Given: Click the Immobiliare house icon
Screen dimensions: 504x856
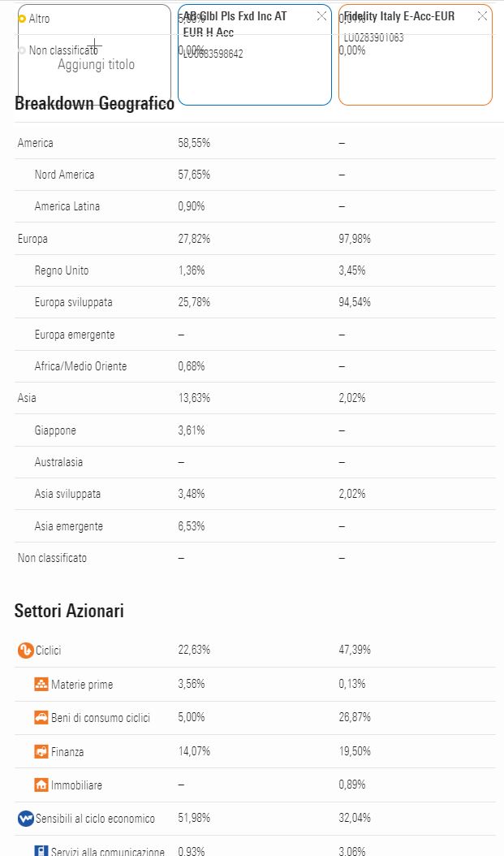Looking at the screenshot, I should coord(41,785).
